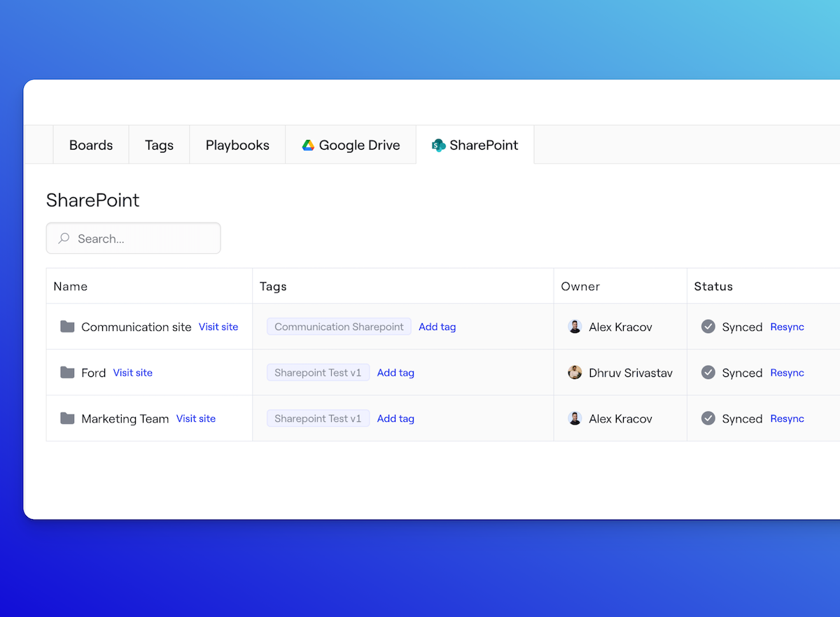Switch to the Google Drive tab
This screenshot has width=840, height=617.
point(351,145)
